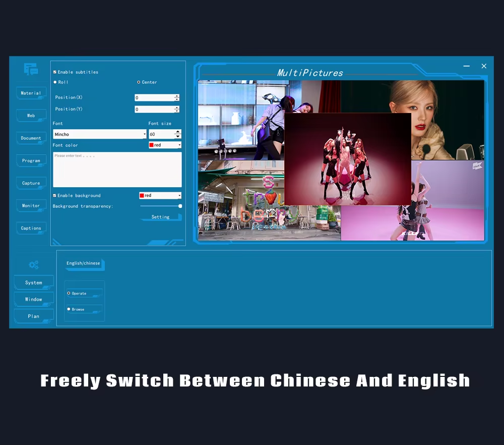Image resolution: width=504 pixels, height=445 pixels.
Task: Choose the Browse radio option
Action: [x=69, y=309]
